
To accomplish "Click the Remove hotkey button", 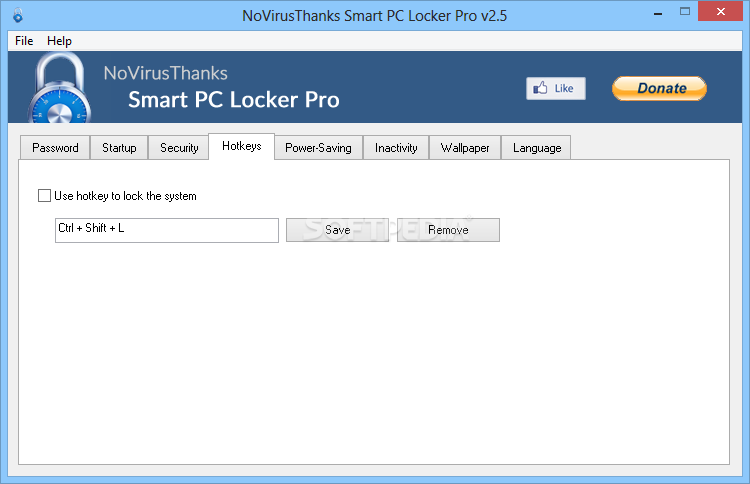I will pos(448,230).
